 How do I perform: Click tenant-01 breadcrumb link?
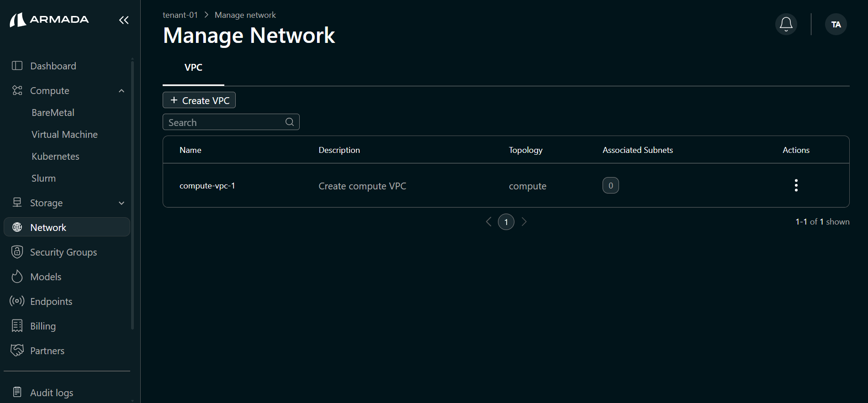[180, 15]
